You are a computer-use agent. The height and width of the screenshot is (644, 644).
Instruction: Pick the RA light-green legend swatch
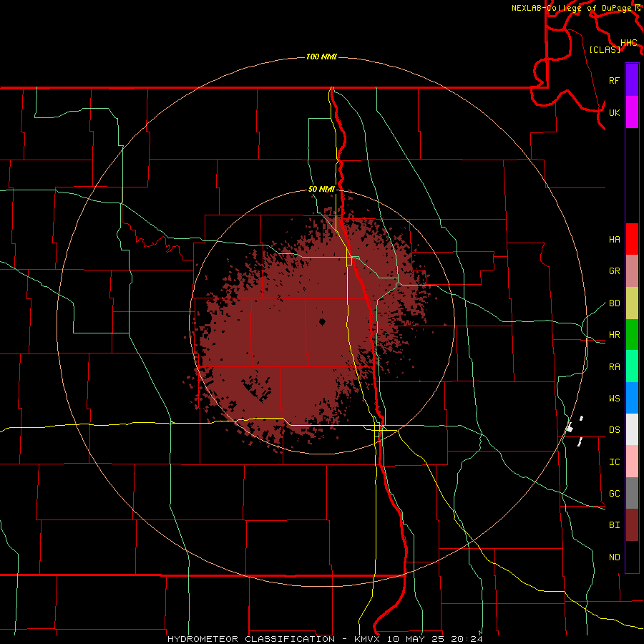[632, 366]
